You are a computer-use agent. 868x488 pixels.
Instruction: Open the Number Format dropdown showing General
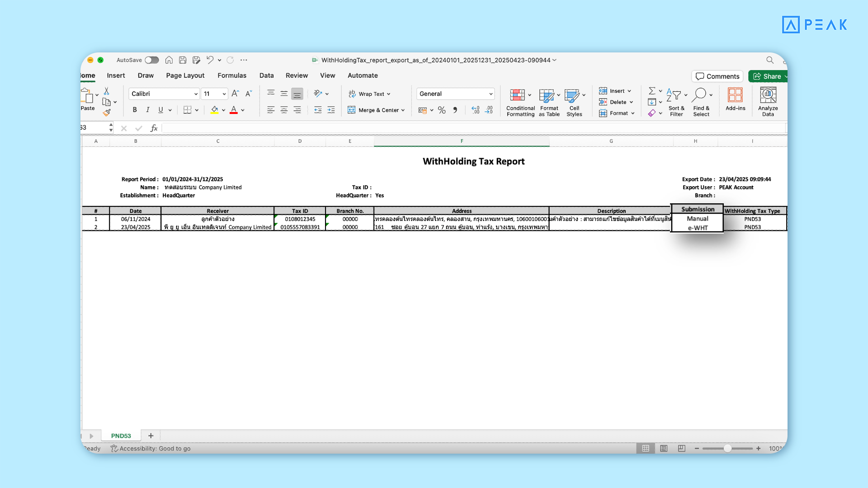(x=455, y=94)
